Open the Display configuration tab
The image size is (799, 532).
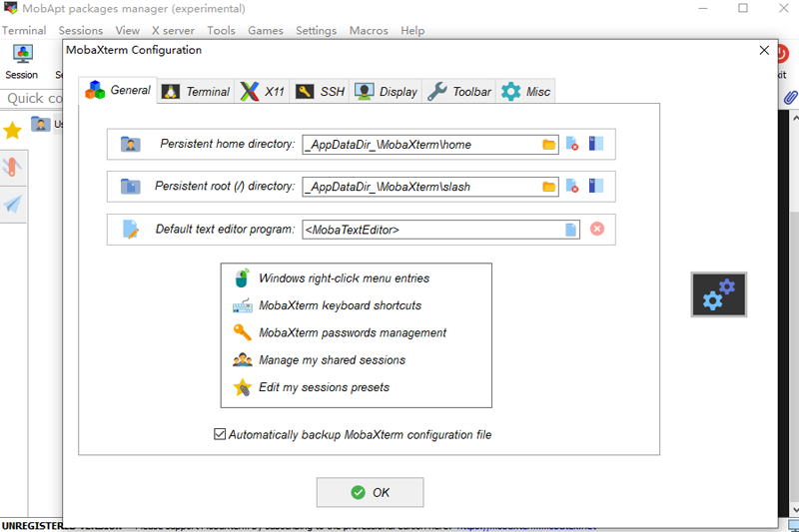point(386,92)
